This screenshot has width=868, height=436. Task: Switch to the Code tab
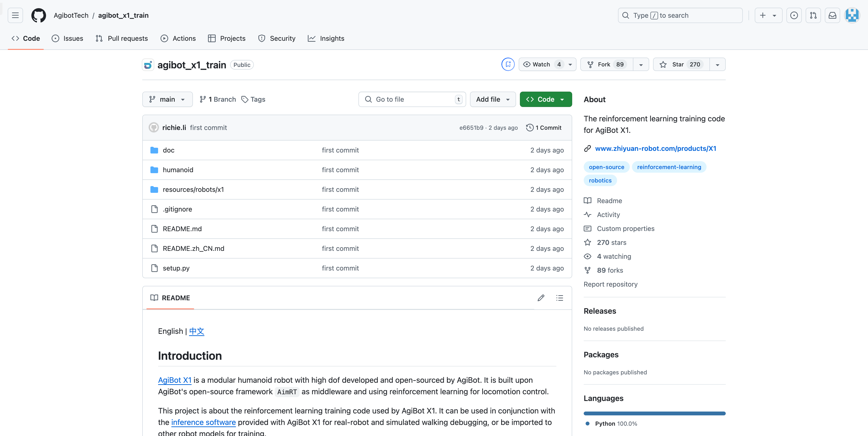click(26, 38)
